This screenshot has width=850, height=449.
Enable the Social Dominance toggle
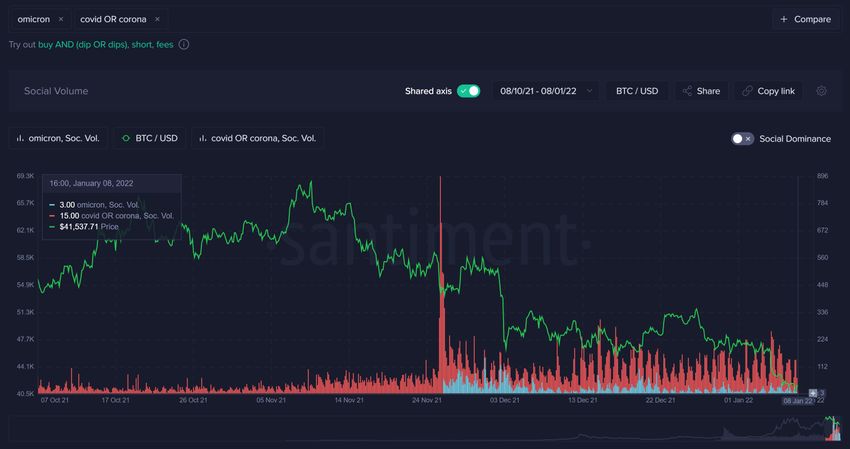click(x=742, y=138)
